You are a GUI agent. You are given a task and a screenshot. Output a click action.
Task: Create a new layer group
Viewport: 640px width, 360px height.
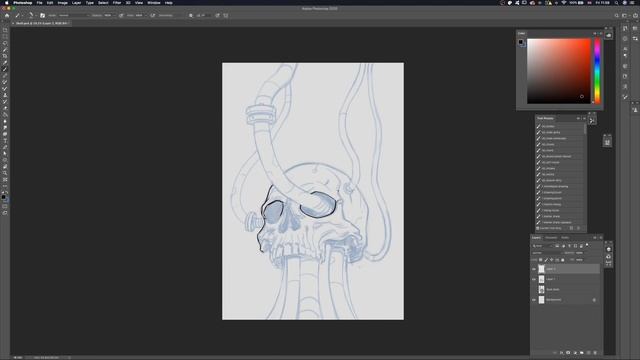[582, 353]
